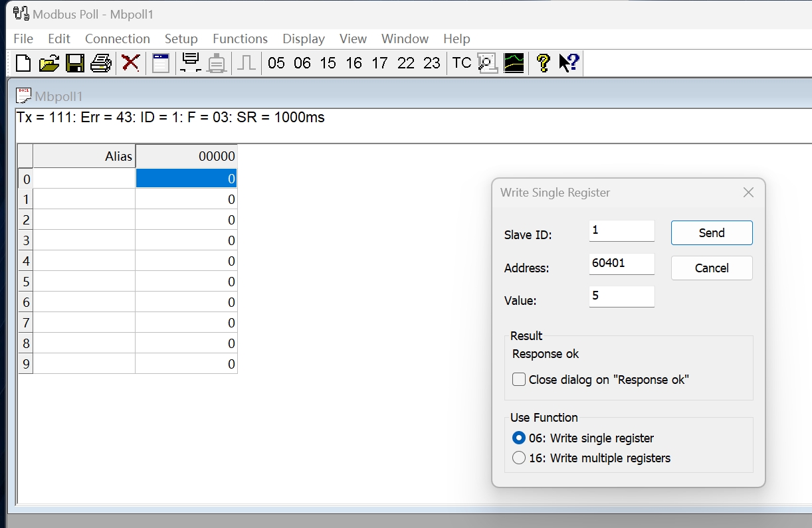This screenshot has width=812, height=528.
Task: Click the yellow question mark Help icon
Action: (x=543, y=63)
